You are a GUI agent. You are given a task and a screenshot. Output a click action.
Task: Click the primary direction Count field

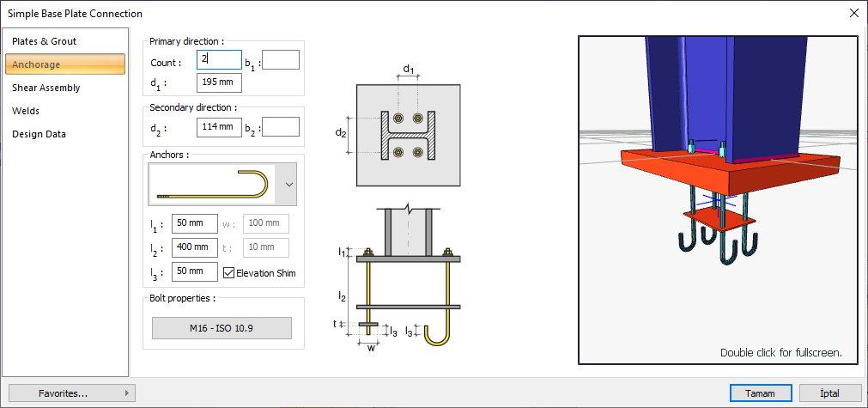coord(219,60)
